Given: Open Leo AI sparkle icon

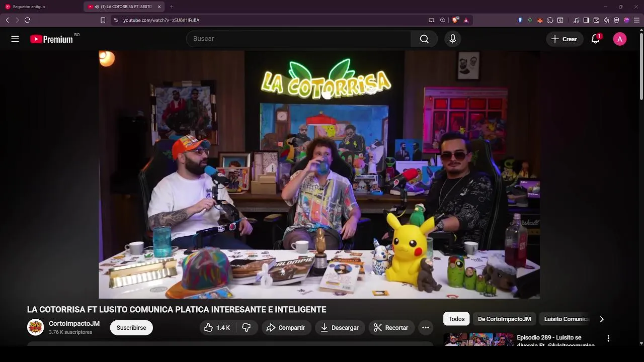Looking at the screenshot, I should pos(606,20).
